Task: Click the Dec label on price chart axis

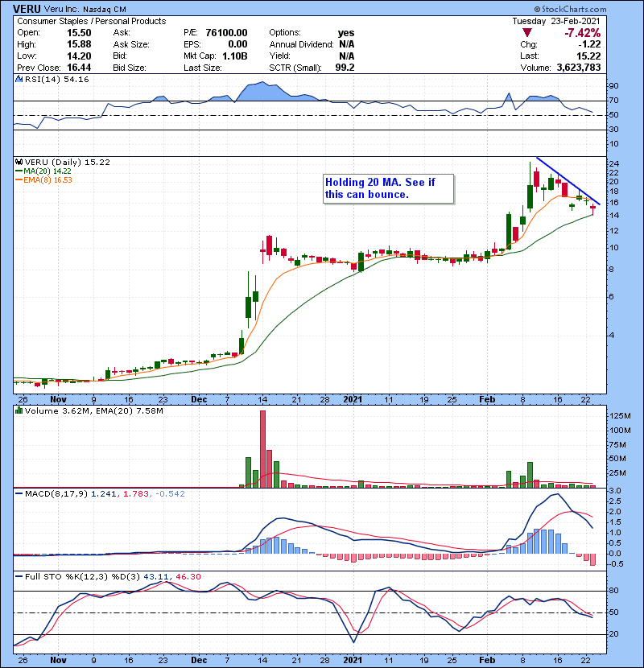Action: point(199,399)
